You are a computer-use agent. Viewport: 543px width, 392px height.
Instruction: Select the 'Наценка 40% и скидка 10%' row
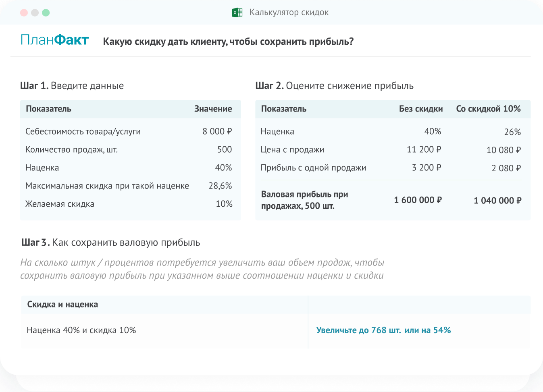tap(81, 330)
